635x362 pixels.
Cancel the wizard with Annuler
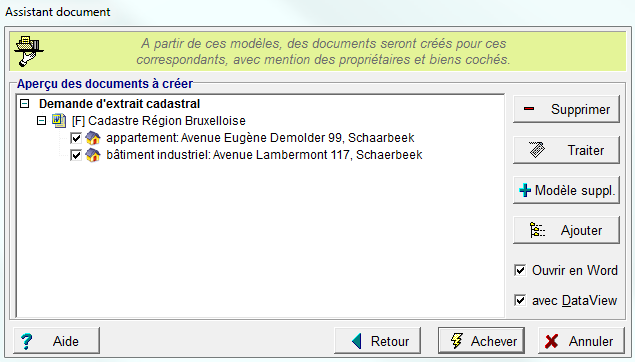[x=582, y=341]
